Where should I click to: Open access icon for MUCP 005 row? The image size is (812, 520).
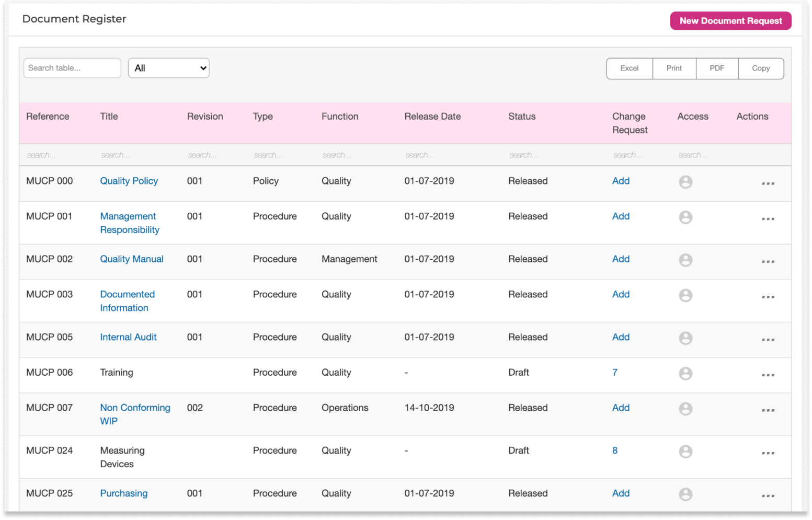[685, 339]
